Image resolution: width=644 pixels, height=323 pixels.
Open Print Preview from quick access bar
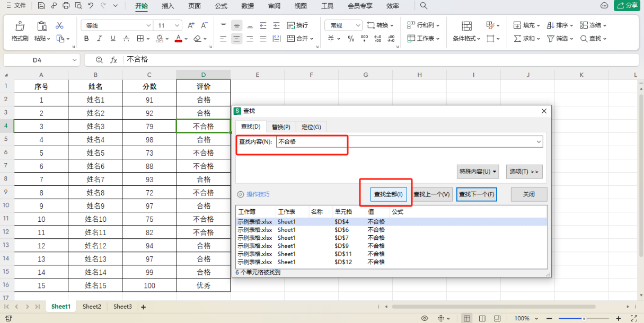(78, 6)
